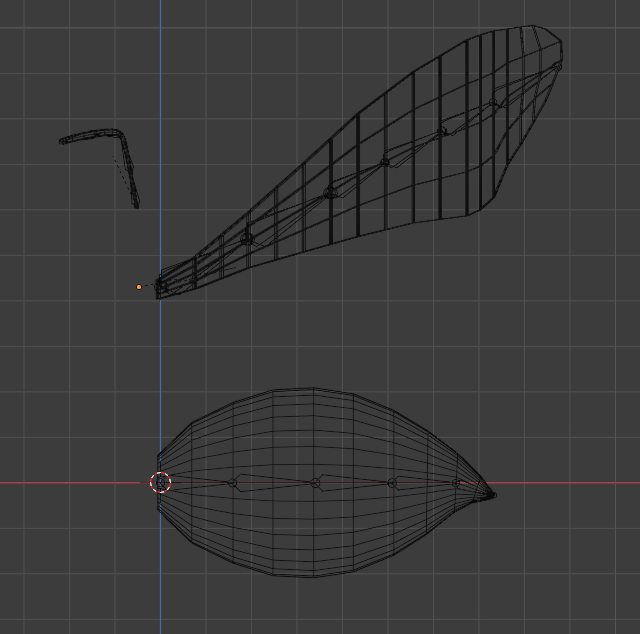This screenshot has width=640, height=634.
Task: Select the upper wing-shaped wireframe mesh
Action: [x=359, y=162]
